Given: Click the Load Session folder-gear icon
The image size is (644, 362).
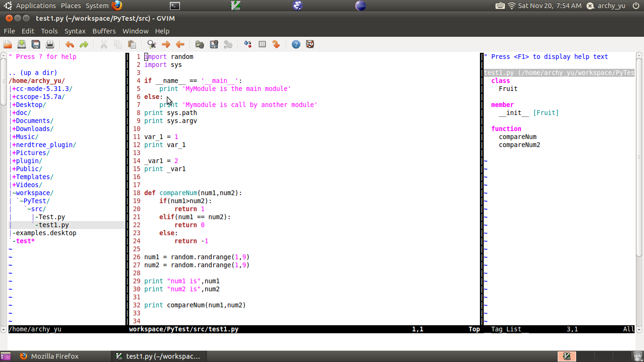Looking at the screenshot, I should point(200,44).
